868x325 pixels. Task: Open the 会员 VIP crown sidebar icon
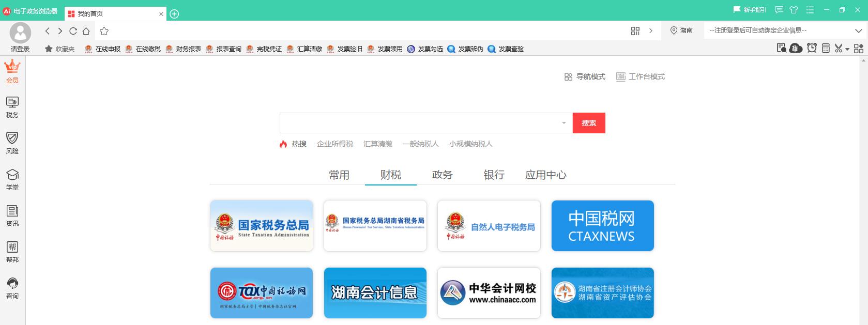pyautogui.click(x=12, y=71)
